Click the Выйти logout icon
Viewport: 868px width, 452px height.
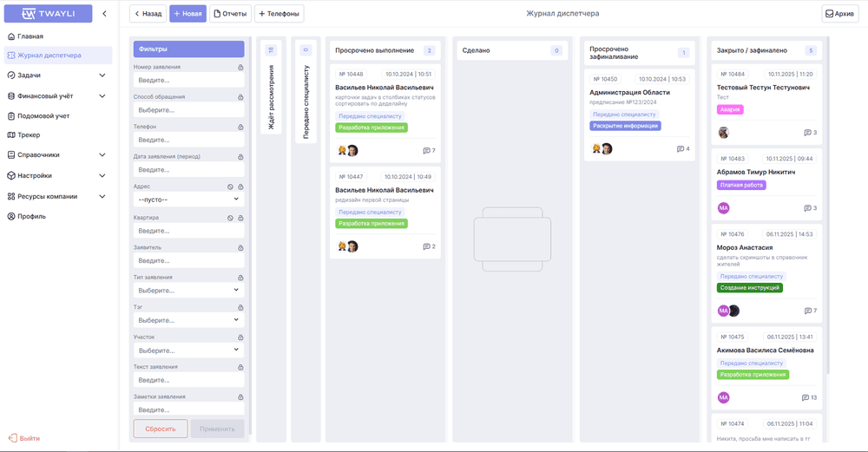(12, 438)
